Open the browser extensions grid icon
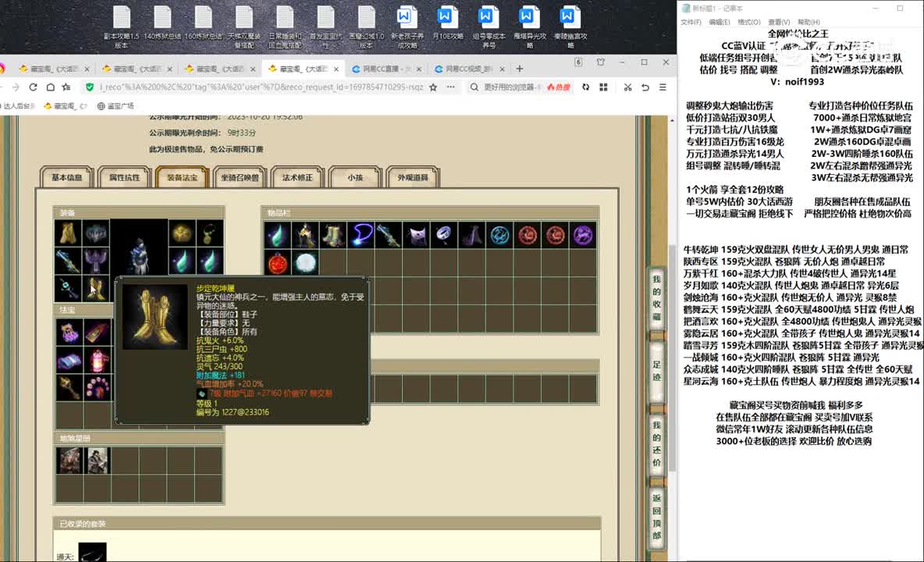Image resolution: width=924 pixels, height=562 pixels. [x=603, y=87]
